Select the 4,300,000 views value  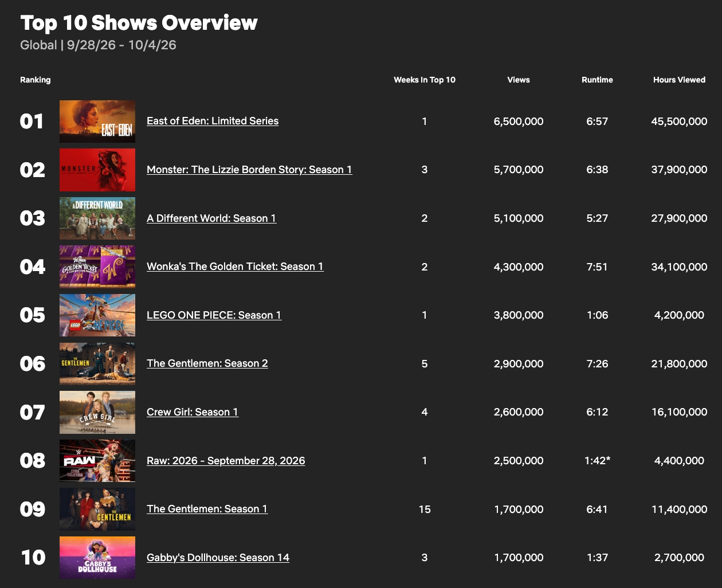coord(519,267)
